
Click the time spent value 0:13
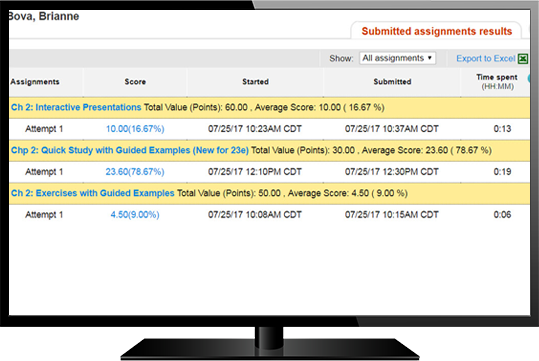[x=502, y=129]
